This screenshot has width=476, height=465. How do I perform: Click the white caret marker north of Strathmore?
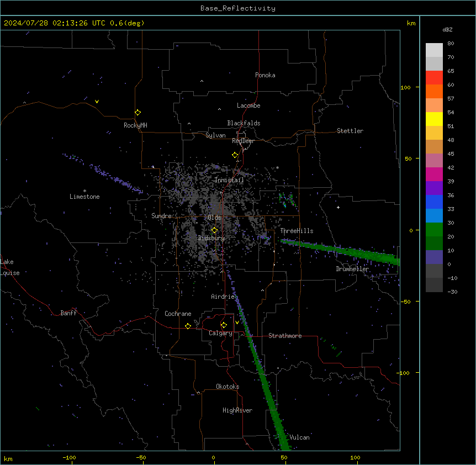point(263,290)
